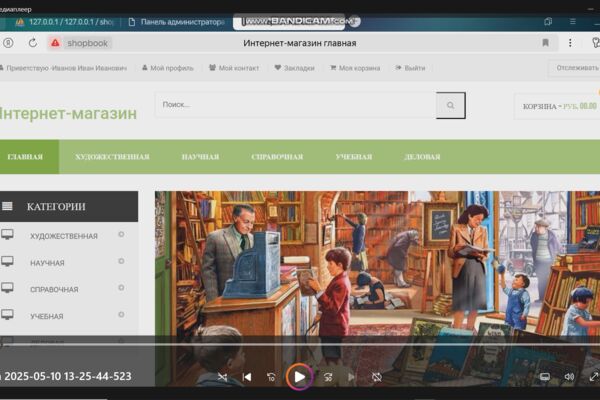Image resolution: width=600 pixels, height=400 pixels.
Task: Click the Отслеживать button
Action: point(576,68)
